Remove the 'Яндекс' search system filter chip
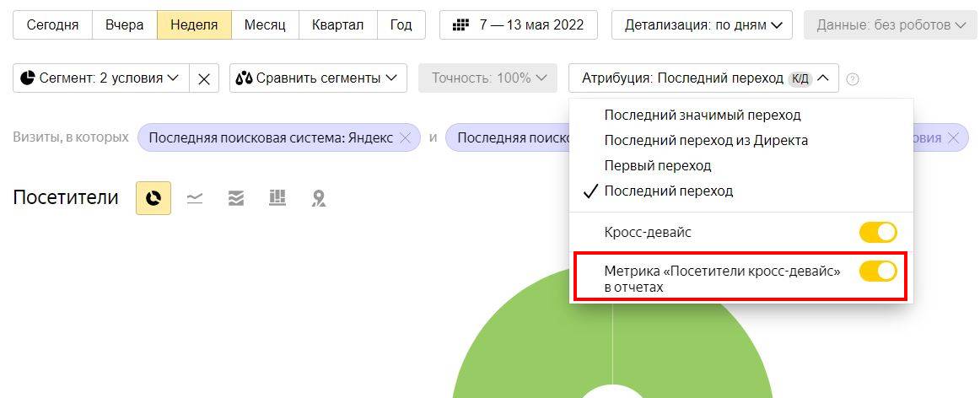This screenshot has height=398, width=980. pos(405,137)
